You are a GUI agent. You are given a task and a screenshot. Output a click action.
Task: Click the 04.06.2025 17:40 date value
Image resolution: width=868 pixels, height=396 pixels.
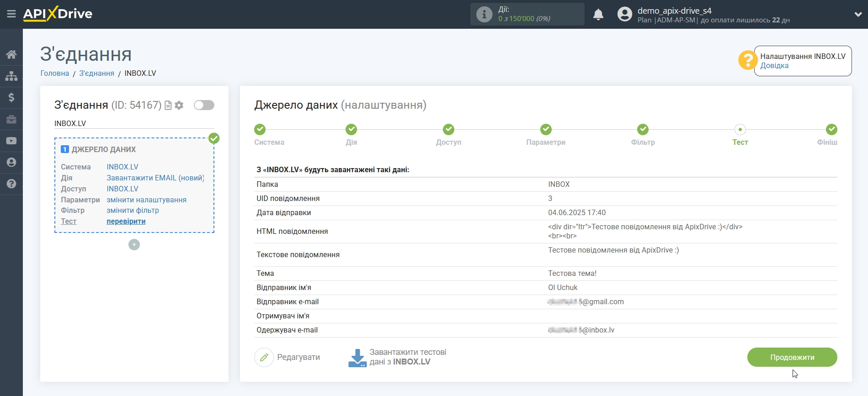click(x=577, y=212)
